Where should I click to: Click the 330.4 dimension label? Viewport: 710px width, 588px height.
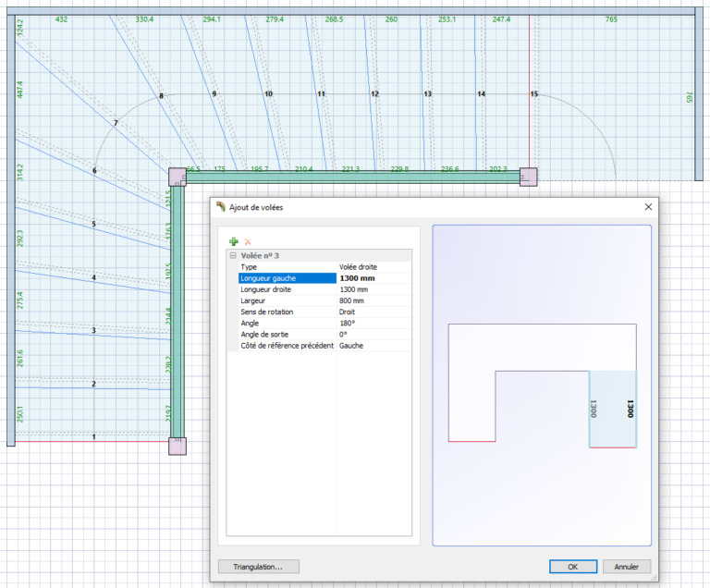(144, 19)
